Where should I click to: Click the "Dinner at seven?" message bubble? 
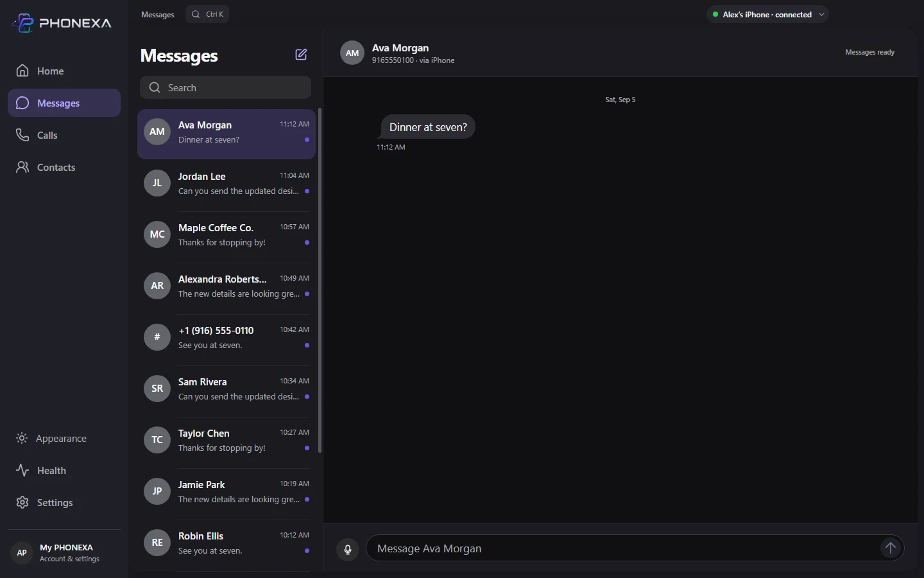click(x=428, y=127)
